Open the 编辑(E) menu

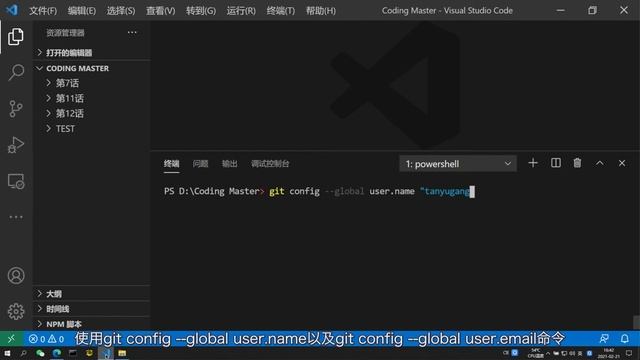[x=82, y=11]
